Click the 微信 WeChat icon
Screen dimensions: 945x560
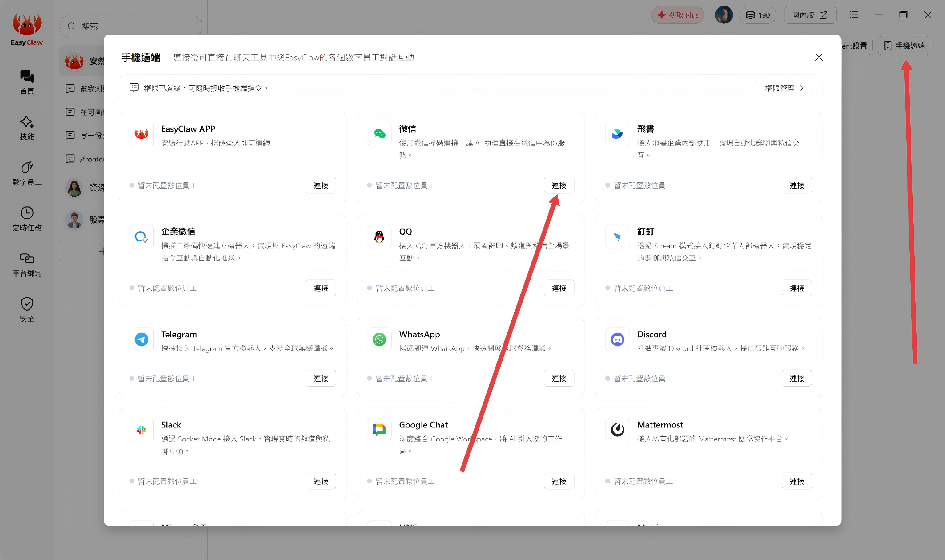point(379,134)
